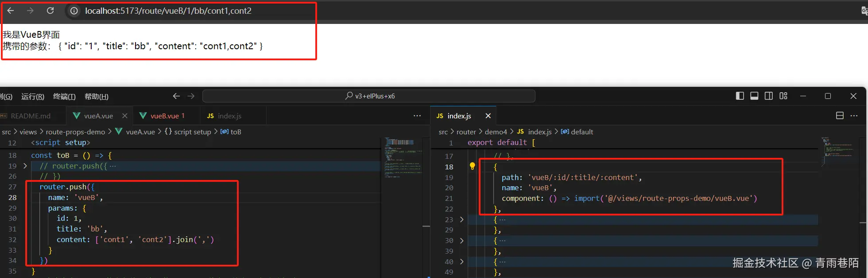The height and width of the screenshot is (278, 868).
Task: Expand folded code at line 19
Action: 25,166
